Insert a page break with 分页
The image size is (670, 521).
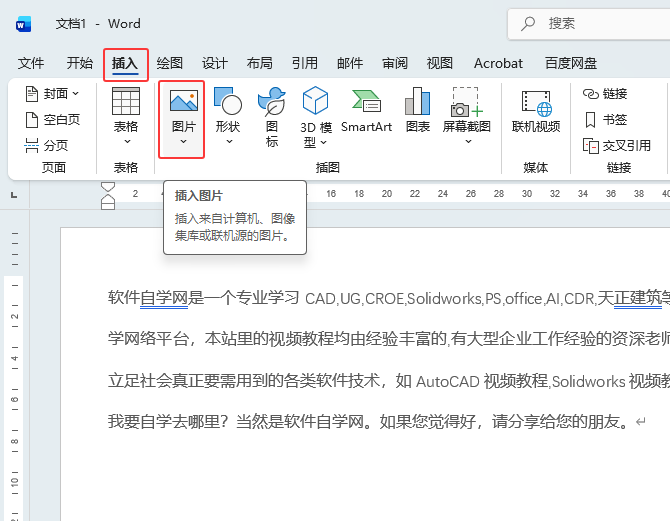click(46, 146)
